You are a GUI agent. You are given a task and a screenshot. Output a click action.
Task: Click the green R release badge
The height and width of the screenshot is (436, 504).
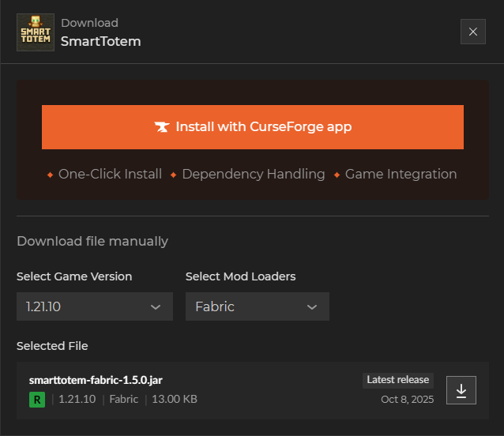click(37, 400)
